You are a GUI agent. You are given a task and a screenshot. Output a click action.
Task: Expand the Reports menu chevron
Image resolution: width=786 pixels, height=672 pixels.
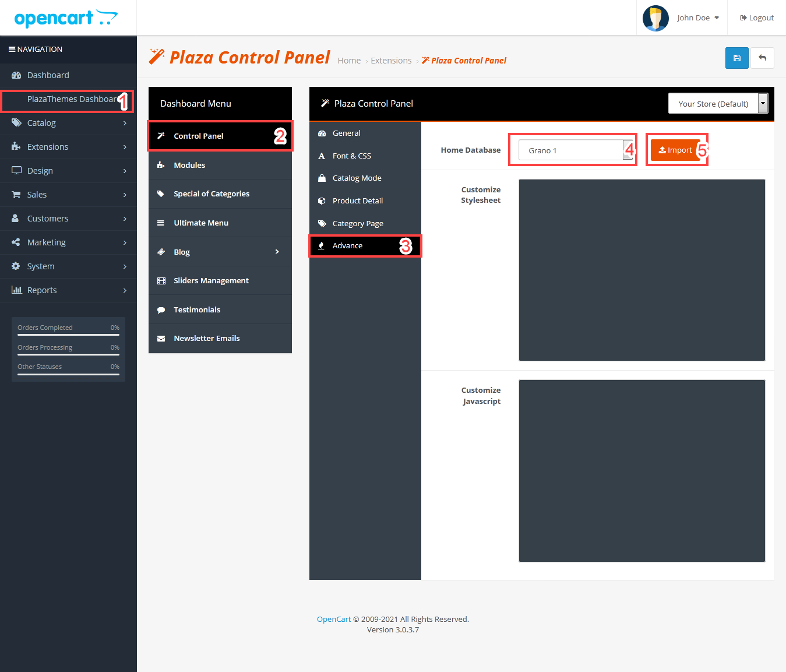pyautogui.click(x=125, y=290)
